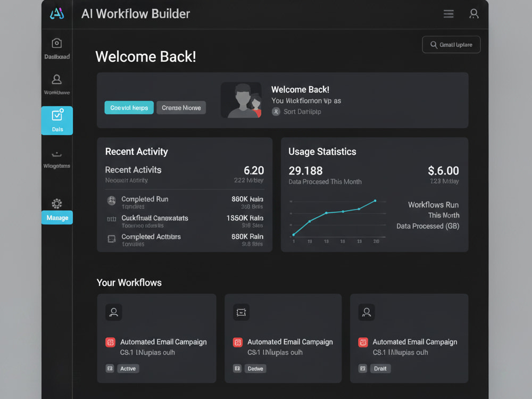Click the welcome card avatar thumbnail
Image resolution: width=532 pixels, height=399 pixels.
coord(241,100)
